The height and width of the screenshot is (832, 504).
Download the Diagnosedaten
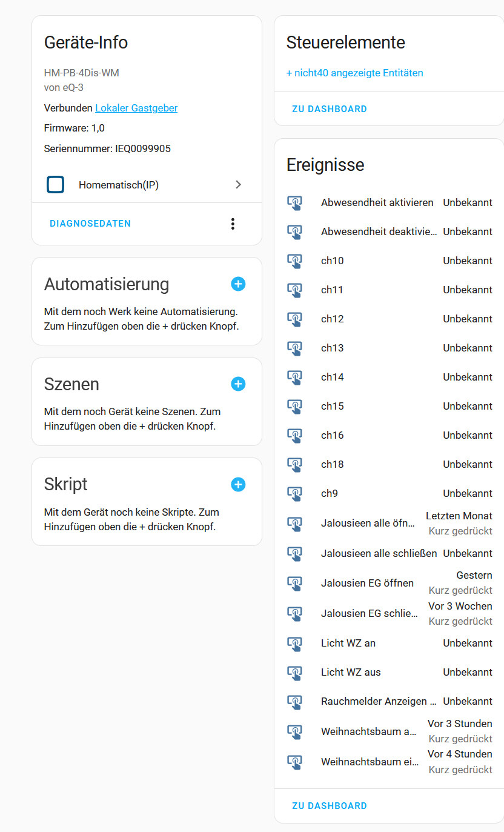coord(90,224)
